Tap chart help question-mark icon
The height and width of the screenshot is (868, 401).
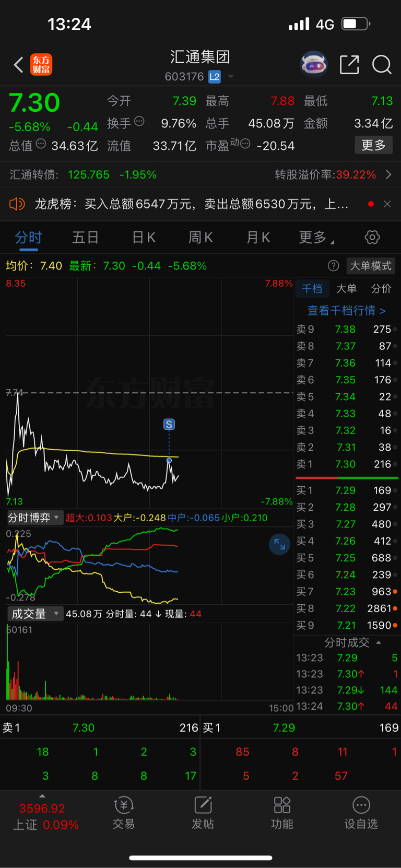(x=333, y=266)
